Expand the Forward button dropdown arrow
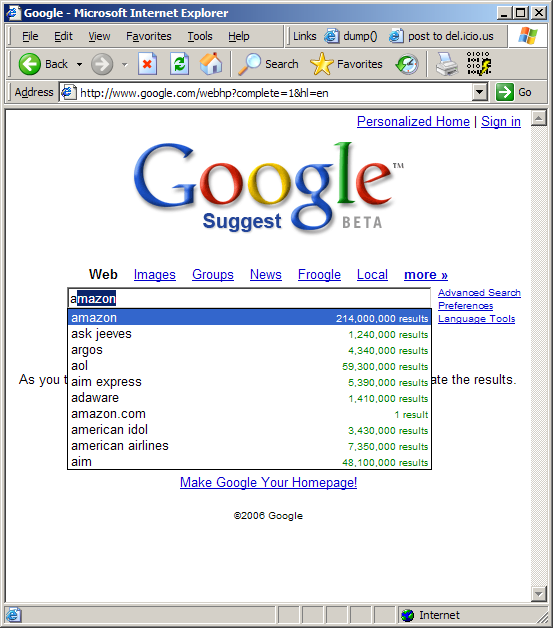 [125, 64]
